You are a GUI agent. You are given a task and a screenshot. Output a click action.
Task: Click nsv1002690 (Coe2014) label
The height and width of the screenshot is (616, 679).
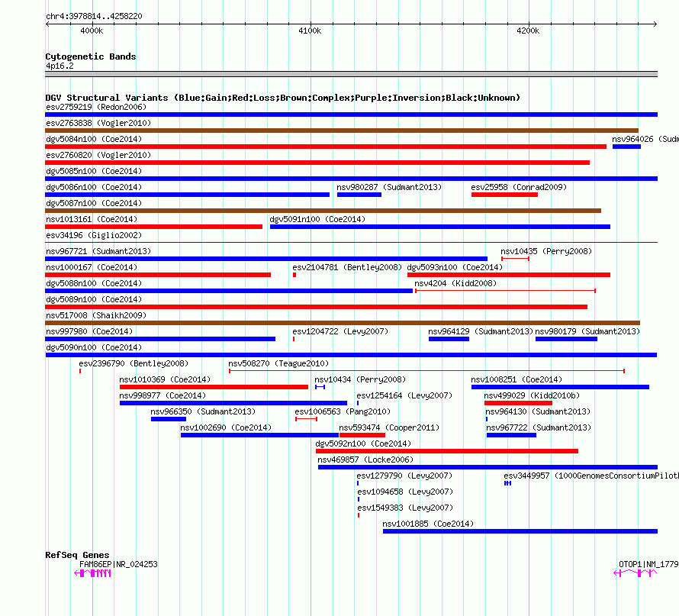(x=226, y=427)
